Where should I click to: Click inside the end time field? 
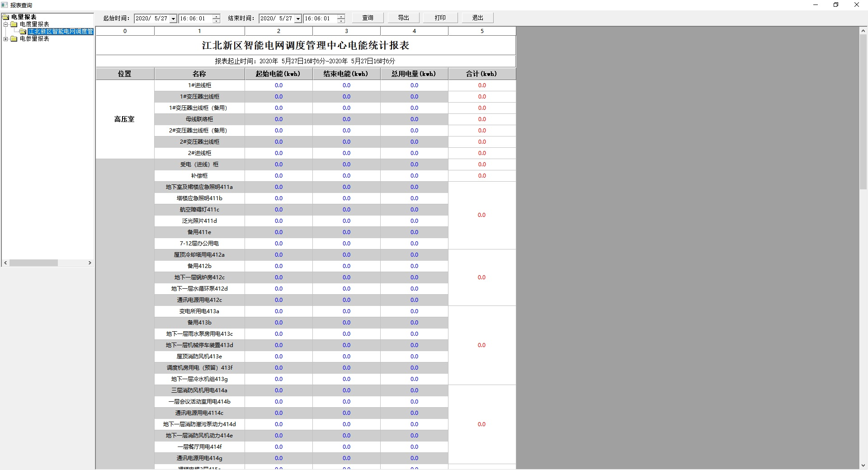point(319,19)
